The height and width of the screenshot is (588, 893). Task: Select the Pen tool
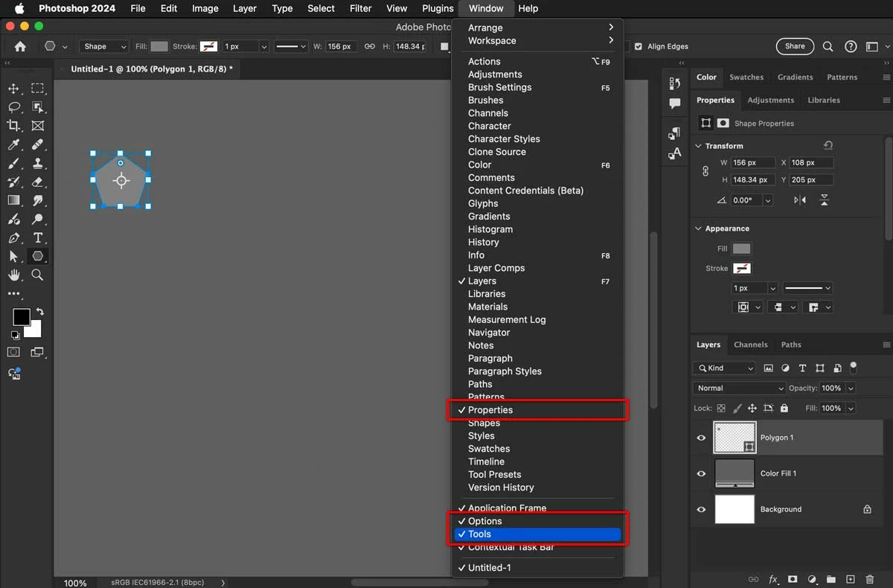(x=13, y=238)
